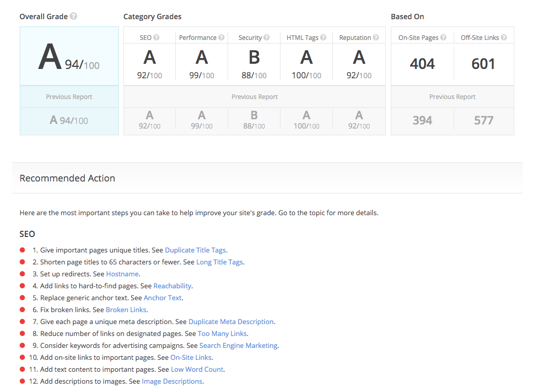
Task: Go to the Image Descriptions link
Action: coord(172,382)
